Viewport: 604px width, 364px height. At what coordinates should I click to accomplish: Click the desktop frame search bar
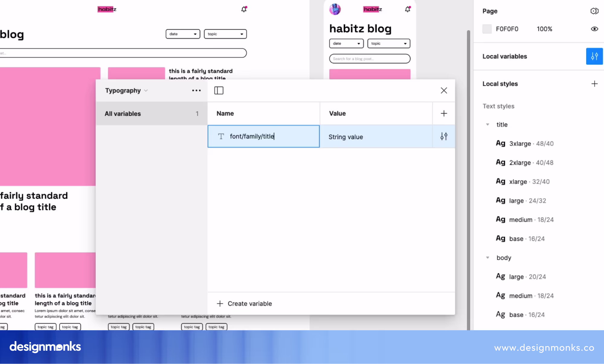coord(123,53)
